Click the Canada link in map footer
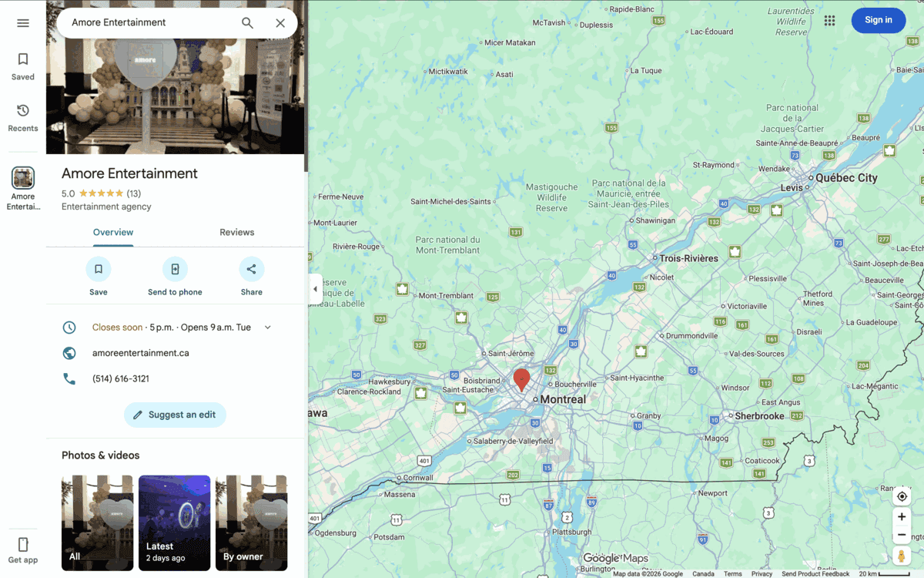This screenshot has height=578, width=924. [x=703, y=573]
